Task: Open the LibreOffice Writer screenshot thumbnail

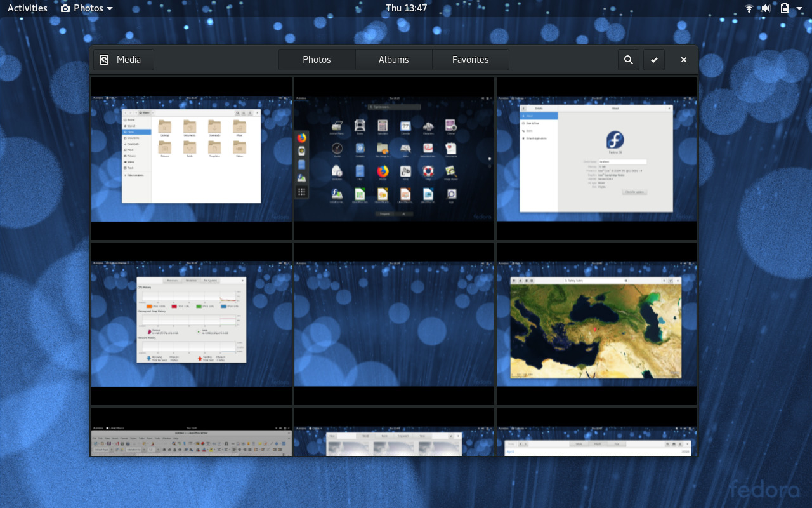Action: (192, 432)
